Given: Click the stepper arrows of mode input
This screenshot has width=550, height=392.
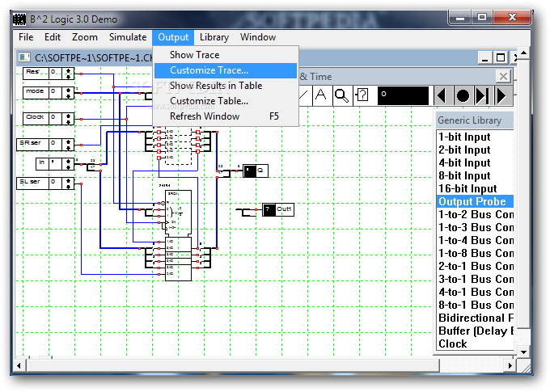Looking at the screenshot, I should coord(68,93).
